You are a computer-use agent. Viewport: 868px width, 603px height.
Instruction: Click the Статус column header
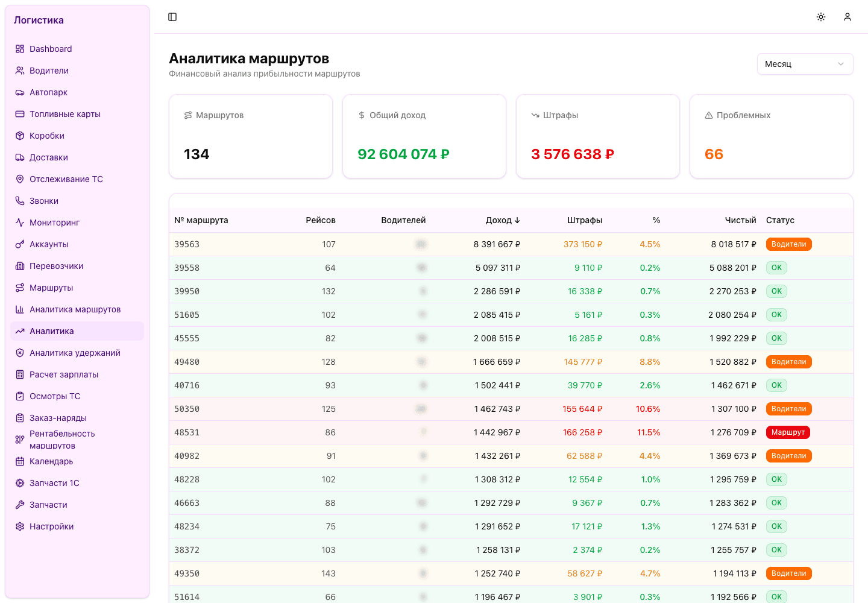point(780,220)
